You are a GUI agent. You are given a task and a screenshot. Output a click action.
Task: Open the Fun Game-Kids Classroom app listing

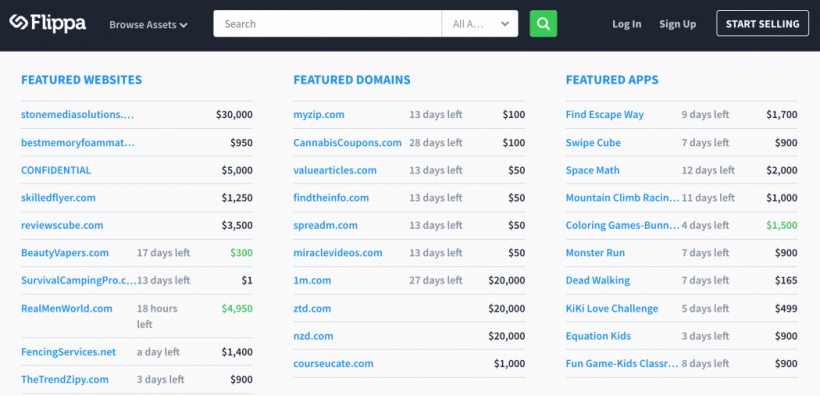[622, 364]
